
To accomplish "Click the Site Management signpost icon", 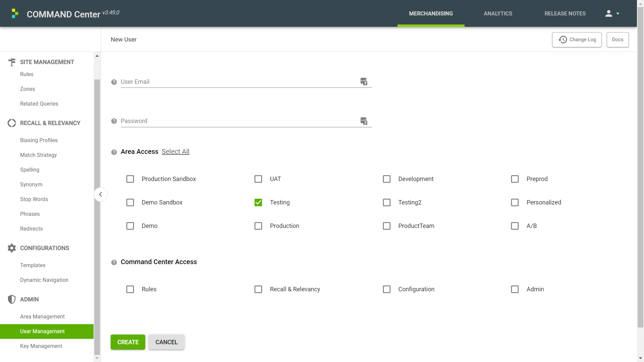I will coord(12,62).
